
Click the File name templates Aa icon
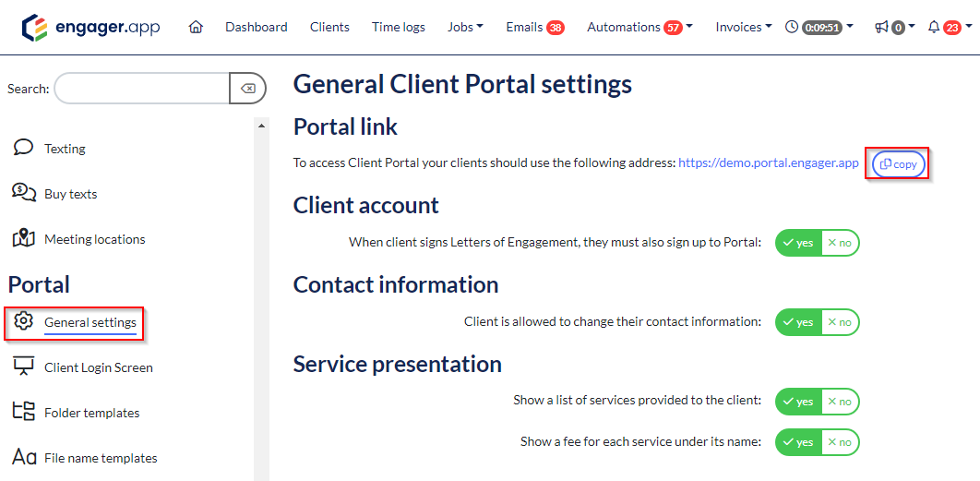pos(24,458)
